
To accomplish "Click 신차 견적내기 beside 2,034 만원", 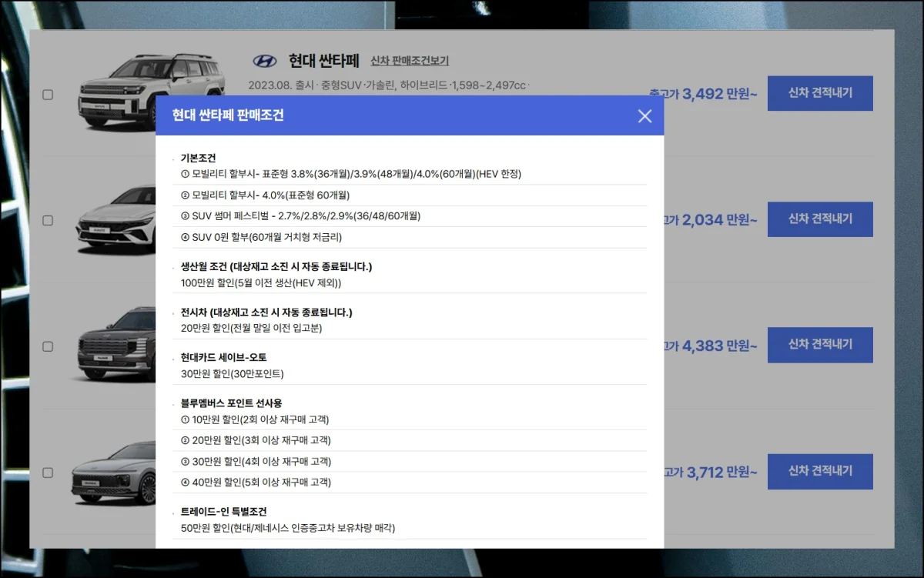I will (820, 219).
